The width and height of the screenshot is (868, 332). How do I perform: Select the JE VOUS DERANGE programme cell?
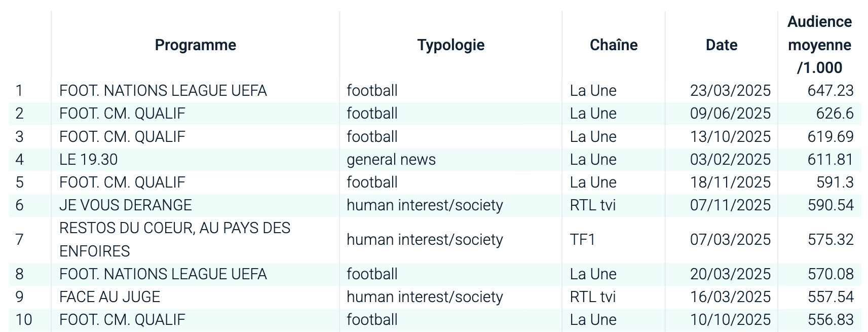(125, 205)
